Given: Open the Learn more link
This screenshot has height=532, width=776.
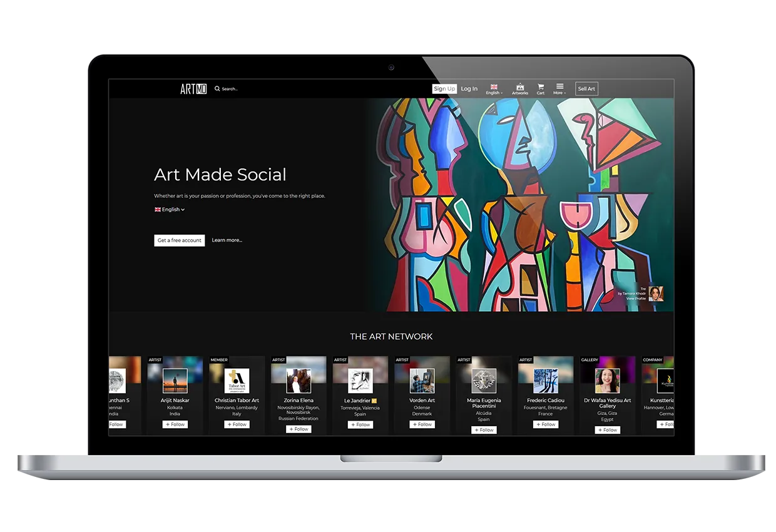Looking at the screenshot, I should 227,240.
